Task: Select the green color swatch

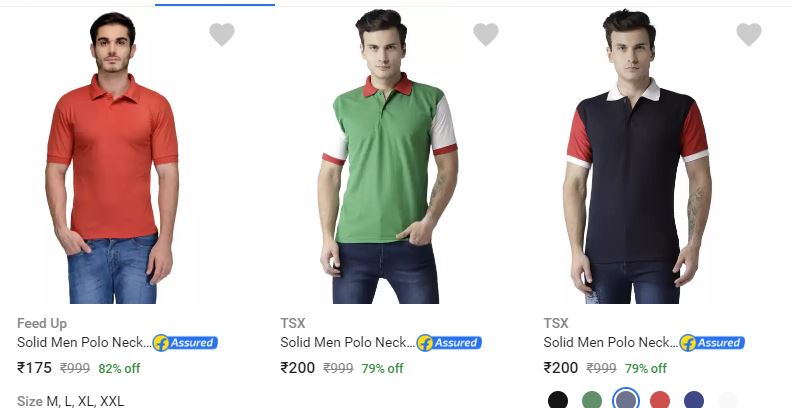Action: pyautogui.click(x=592, y=401)
